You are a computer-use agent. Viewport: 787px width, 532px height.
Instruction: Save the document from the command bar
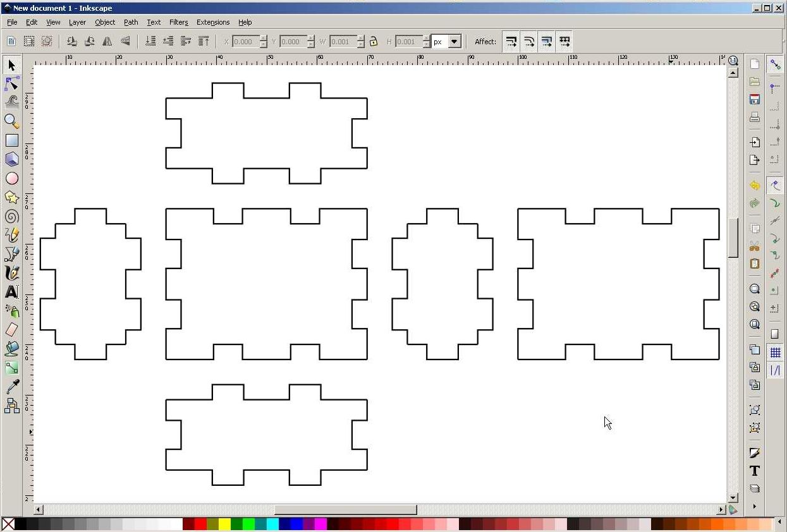[x=755, y=99]
